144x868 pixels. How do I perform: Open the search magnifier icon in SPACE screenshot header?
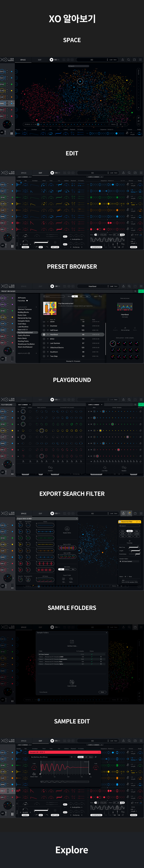128,60
